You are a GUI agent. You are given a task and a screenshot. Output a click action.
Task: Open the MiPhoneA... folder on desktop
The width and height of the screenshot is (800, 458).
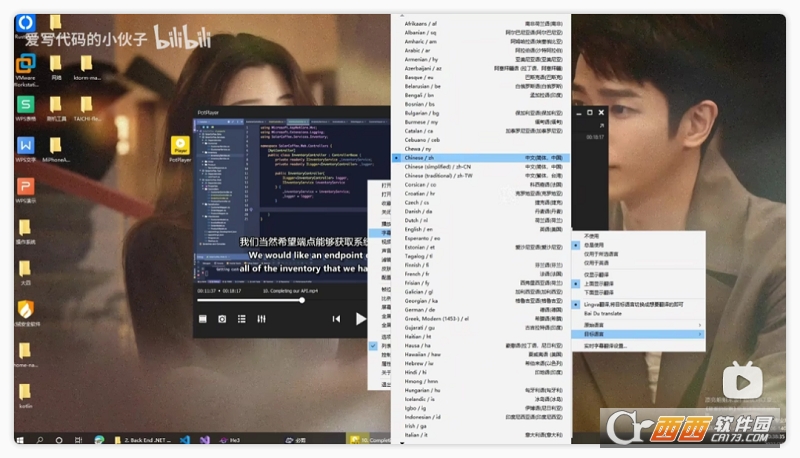(x=56, y=149)
